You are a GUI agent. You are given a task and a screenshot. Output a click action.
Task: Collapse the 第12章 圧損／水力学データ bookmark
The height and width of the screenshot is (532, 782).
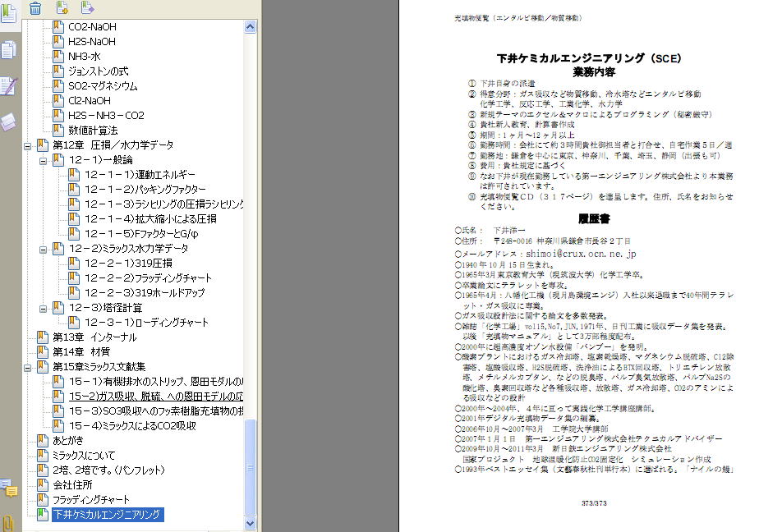pyautogui.click(x=27, y=146)
